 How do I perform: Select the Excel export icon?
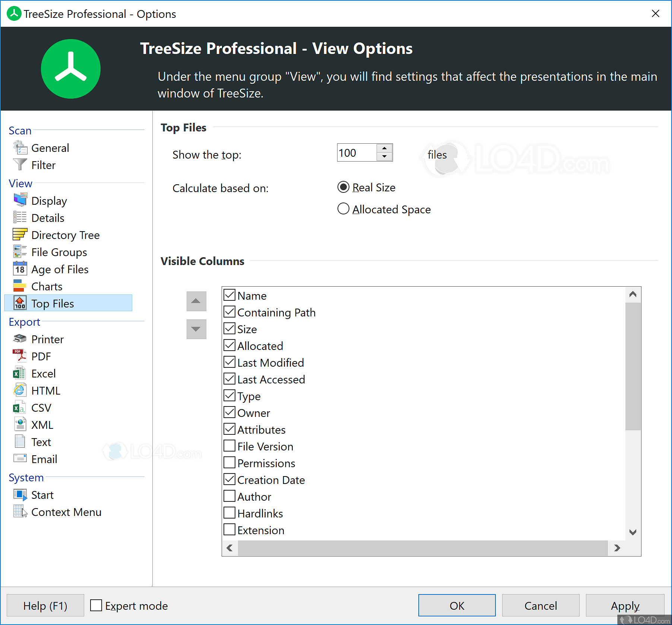click(19, 373)
